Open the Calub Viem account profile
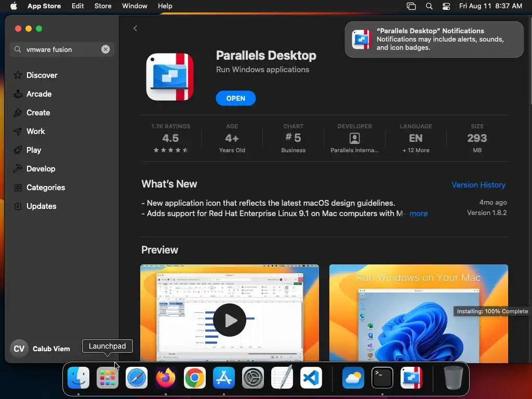 41,349
